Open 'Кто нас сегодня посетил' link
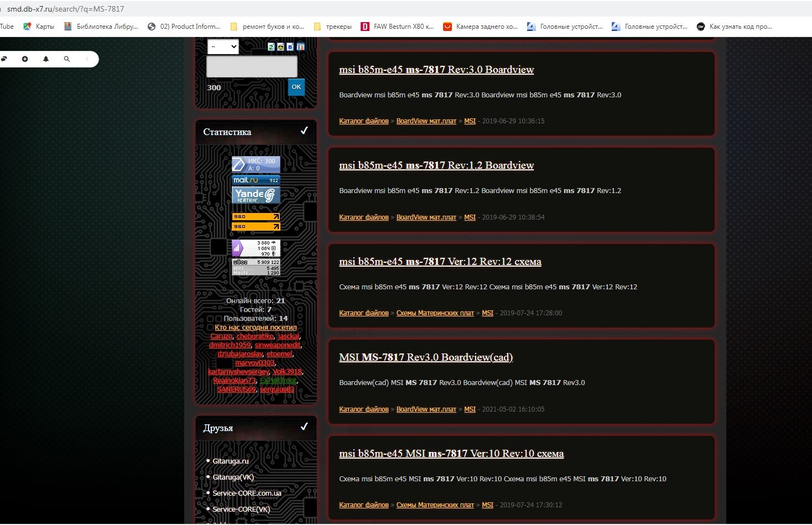This screenshot has width=812, height=525. click(256, 328)
